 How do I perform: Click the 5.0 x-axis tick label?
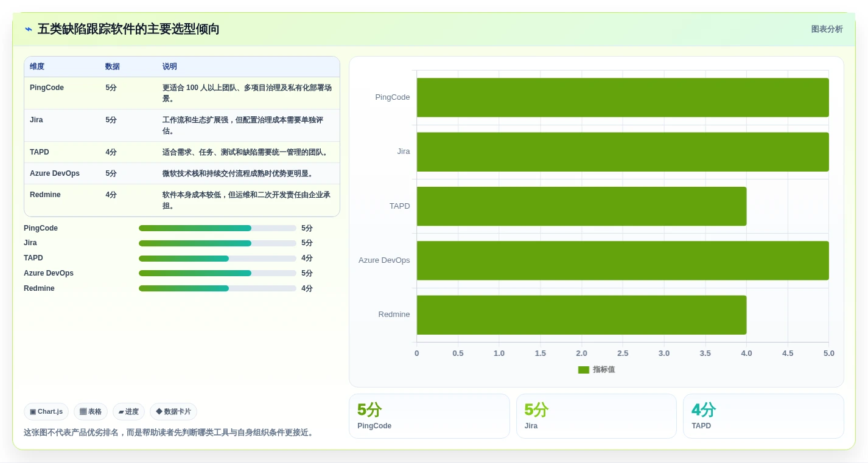tap(829, 353)
